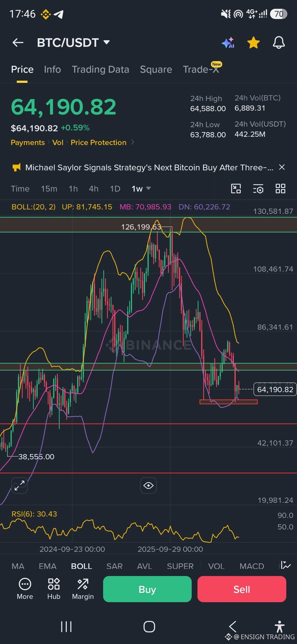This screenshot has height=644, width=297.
Task: Toggle the BOLL indicator
Action: (81, 566)
